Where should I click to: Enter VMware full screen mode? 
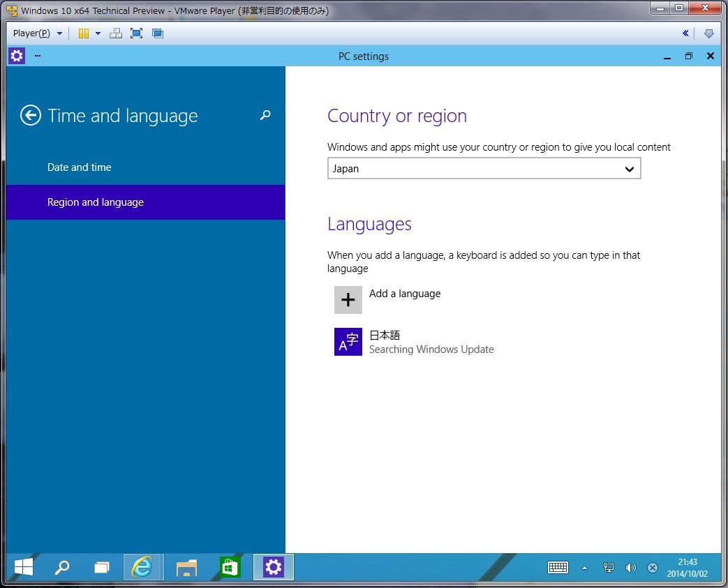click(x=137, y=33)
